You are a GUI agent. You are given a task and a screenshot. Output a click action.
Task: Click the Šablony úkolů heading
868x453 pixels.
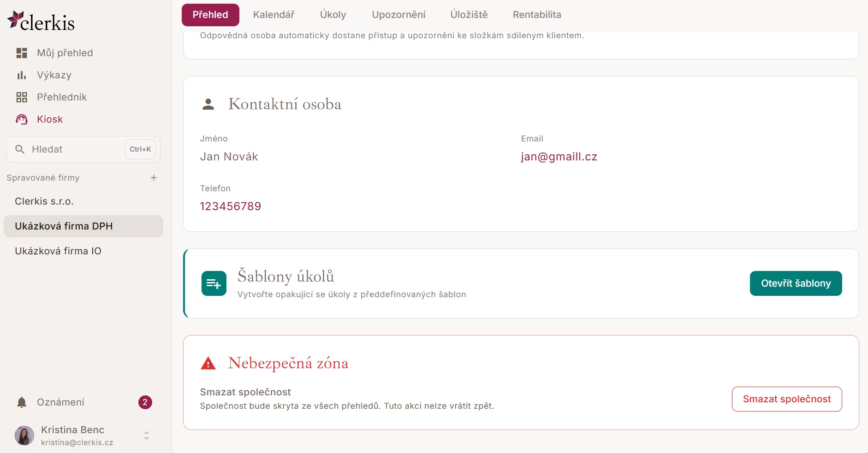point(285,277)
